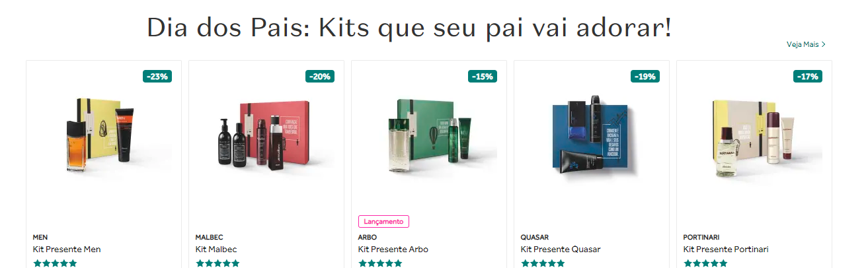The width and height of the screenshot is (868, 268).
Task: Select the -17% discount badge
Action: [808, 77]
